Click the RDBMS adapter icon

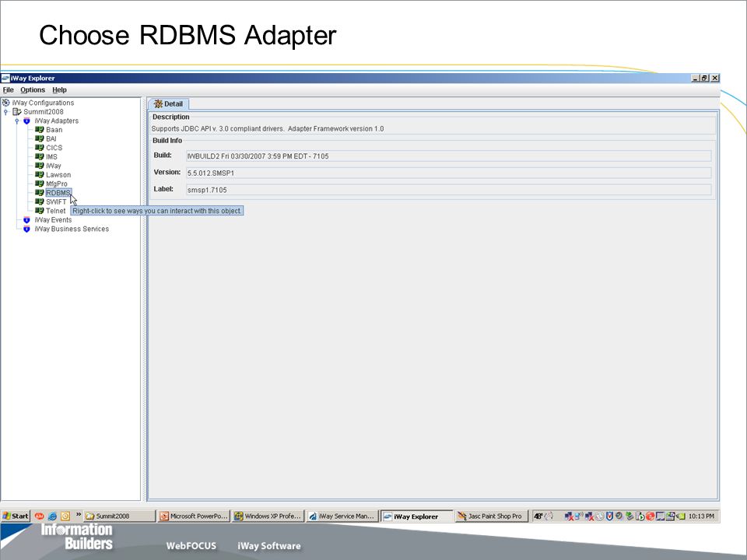point(40,193)
